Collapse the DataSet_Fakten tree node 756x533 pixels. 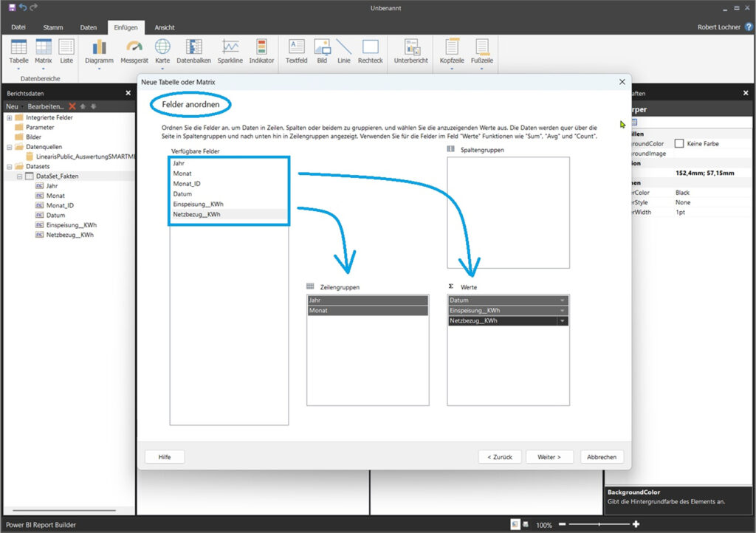coord(20,176)
